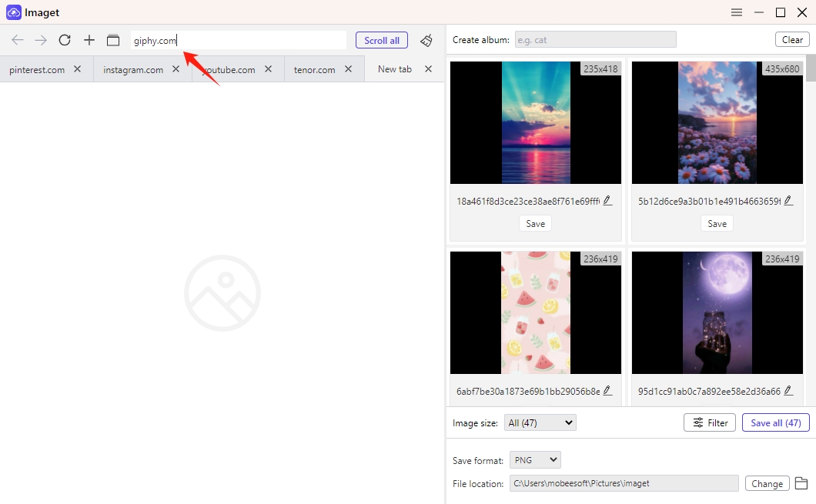Close the tenor.com tab

(x=349, y=68)
